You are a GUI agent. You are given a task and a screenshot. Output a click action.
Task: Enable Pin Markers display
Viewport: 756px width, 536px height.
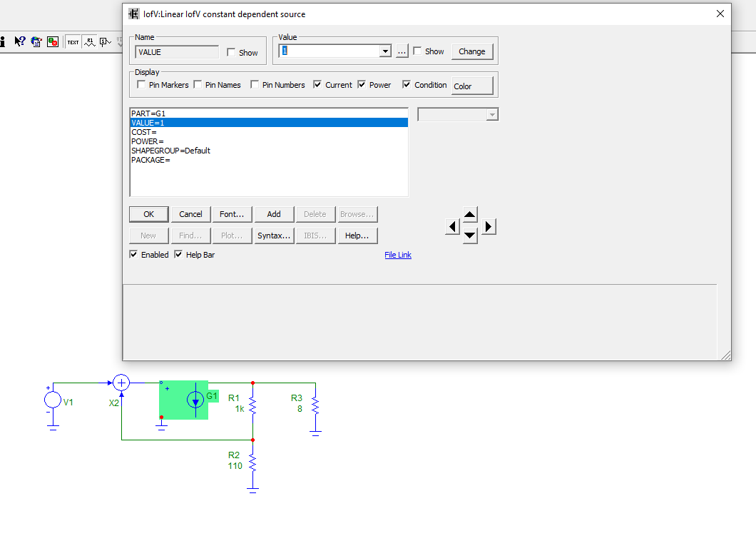(141, 84)
